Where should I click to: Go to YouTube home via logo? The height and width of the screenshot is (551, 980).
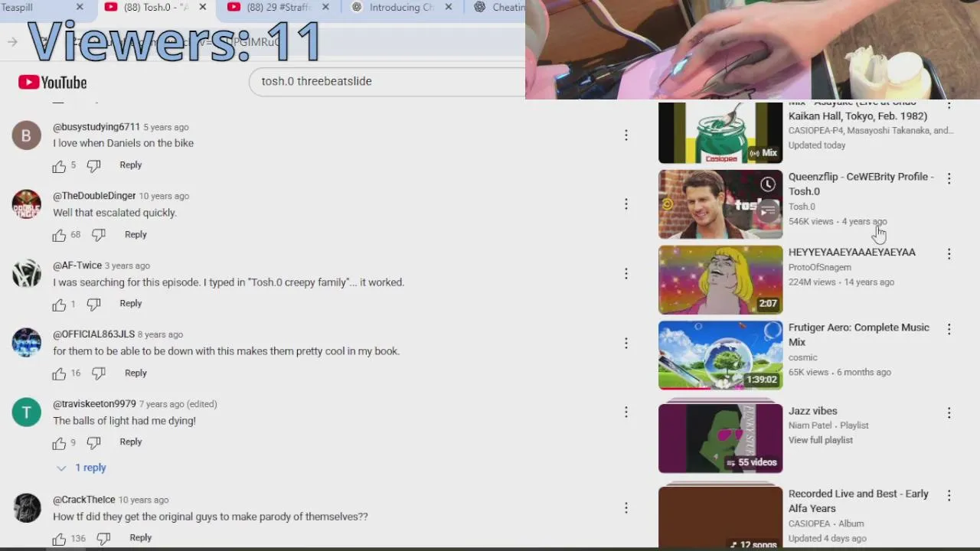pyautogui.click(x=53, y=82)
